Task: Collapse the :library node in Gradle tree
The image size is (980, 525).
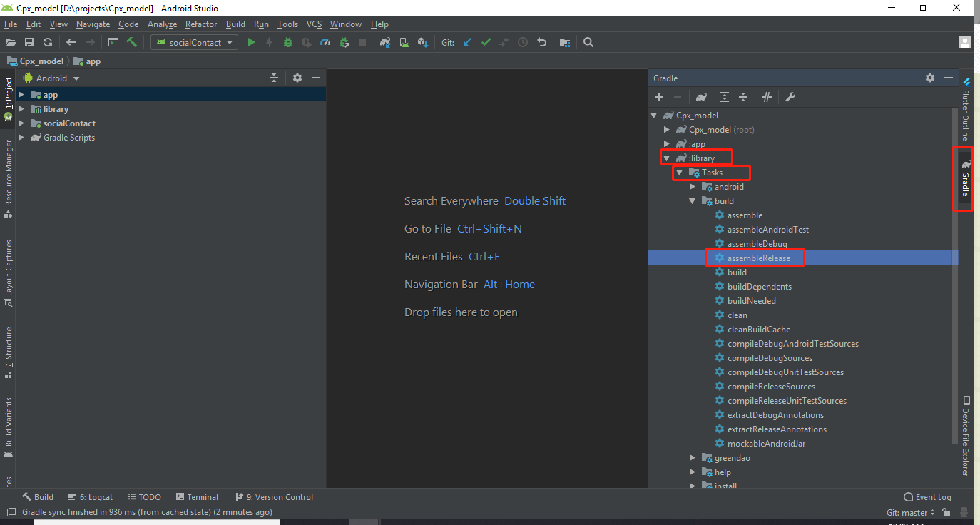Action: (x=667, y=158)
